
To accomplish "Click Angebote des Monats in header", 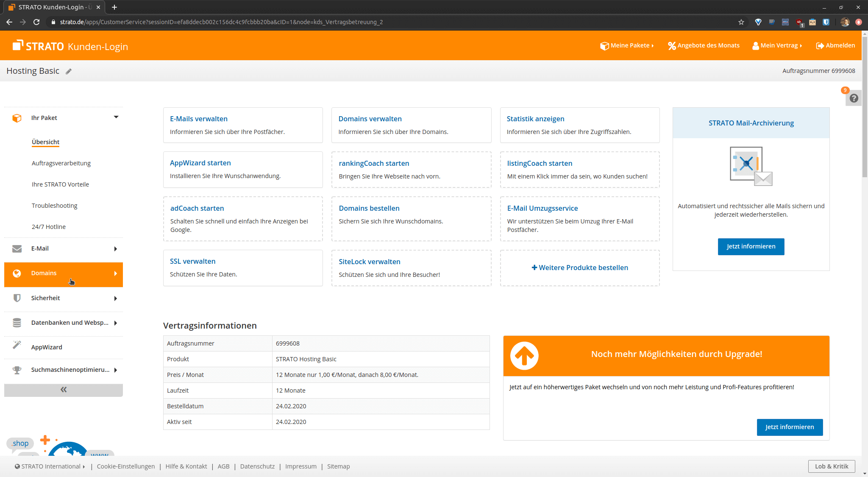I will coord(704,45).
